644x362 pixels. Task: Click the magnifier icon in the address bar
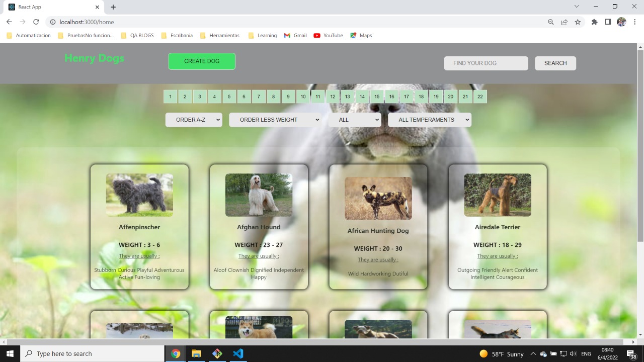pos(551,22)
